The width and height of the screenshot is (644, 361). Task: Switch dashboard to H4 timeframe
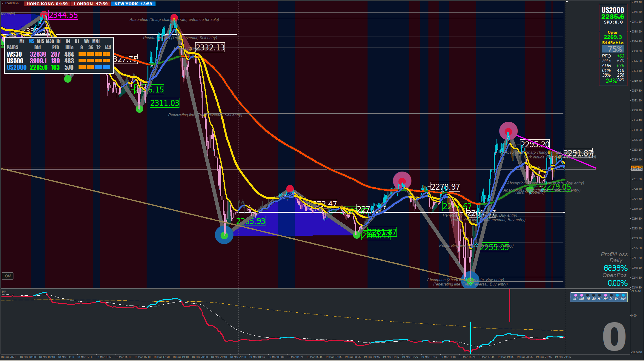tap(68, 41)
